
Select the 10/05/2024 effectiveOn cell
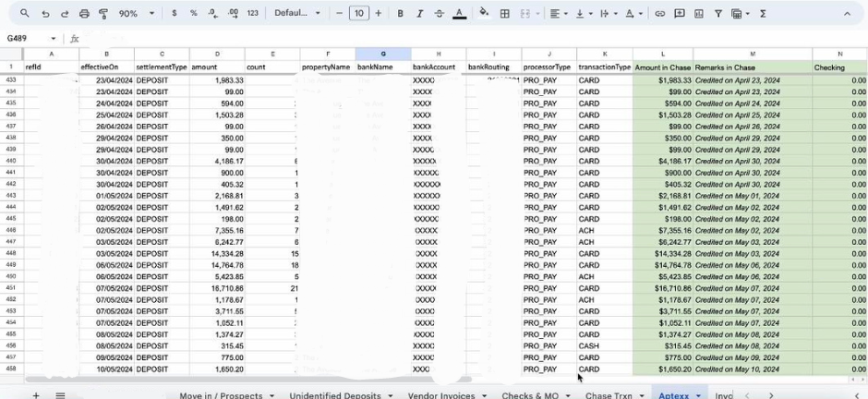[x=106, y=369]
